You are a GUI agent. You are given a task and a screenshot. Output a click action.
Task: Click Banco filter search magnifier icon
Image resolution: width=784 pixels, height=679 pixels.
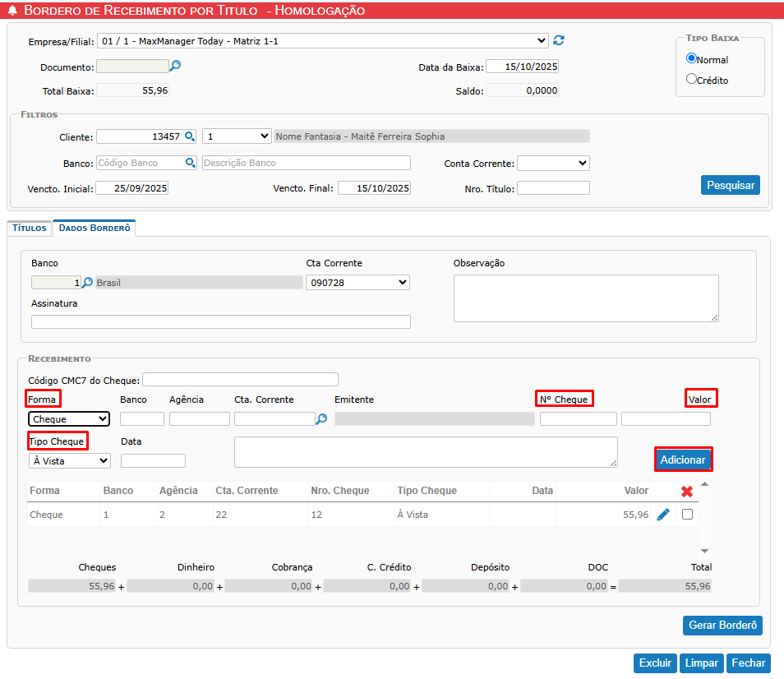(191, 163)
